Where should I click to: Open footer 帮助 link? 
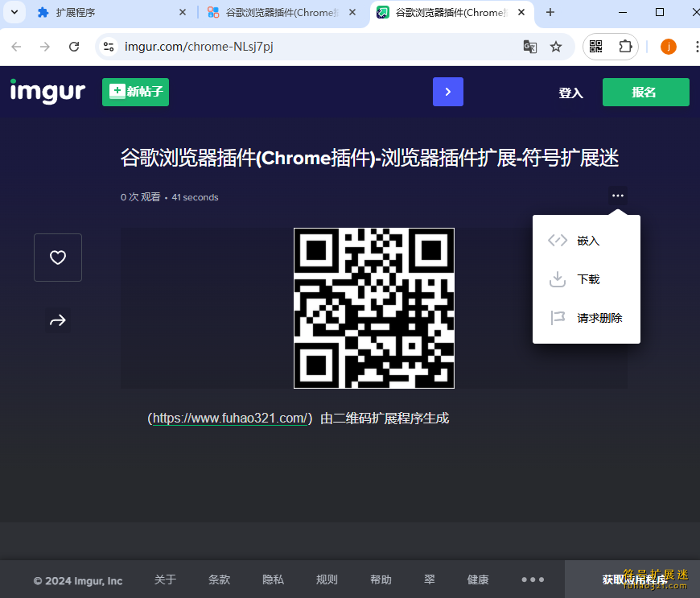(x=381, y=579)
